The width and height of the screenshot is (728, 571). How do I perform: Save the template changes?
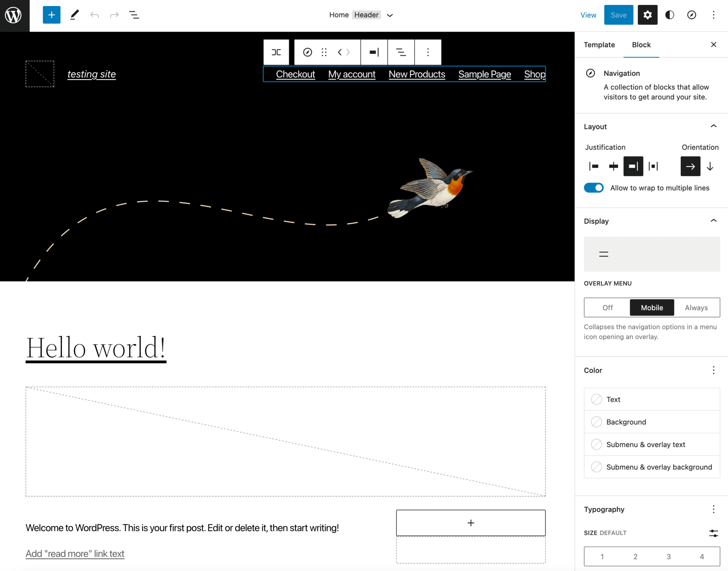tap(619, 15)
